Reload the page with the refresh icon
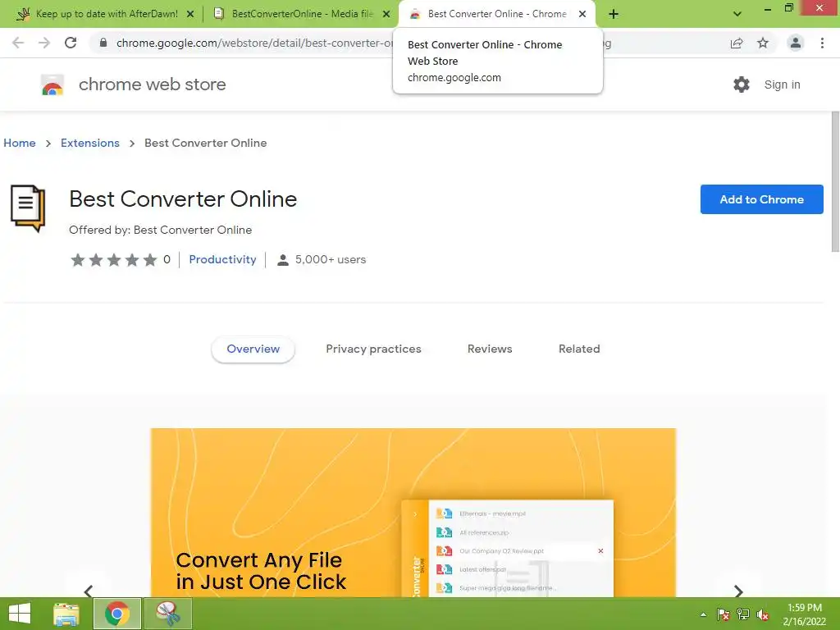 point(71,43)
